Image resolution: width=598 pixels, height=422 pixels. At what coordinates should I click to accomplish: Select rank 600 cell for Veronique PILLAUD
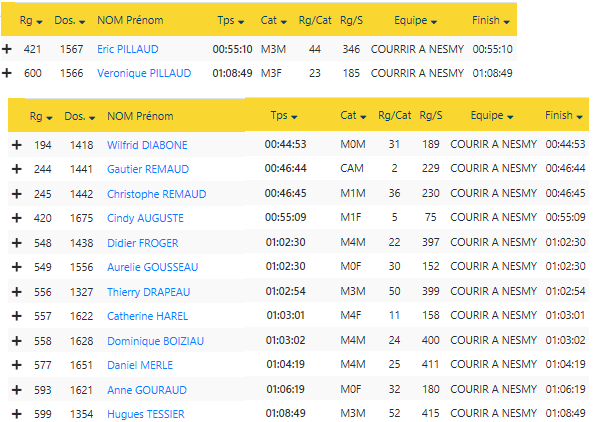33,73
